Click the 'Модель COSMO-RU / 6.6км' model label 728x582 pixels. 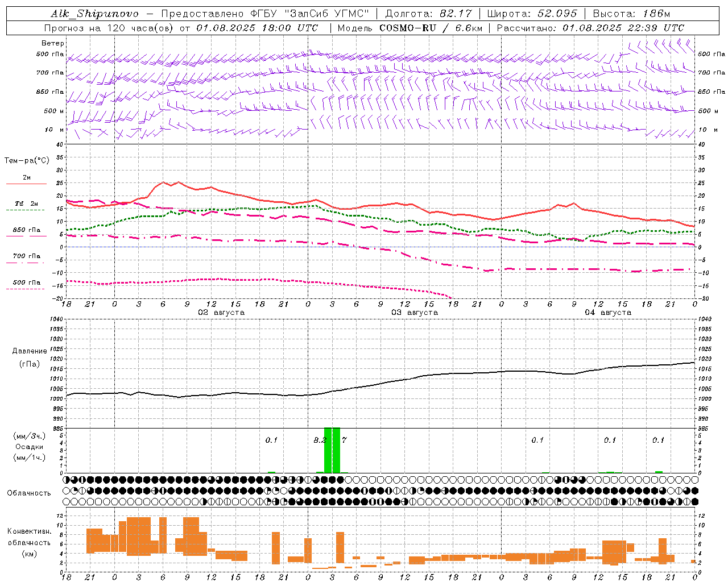409,28
